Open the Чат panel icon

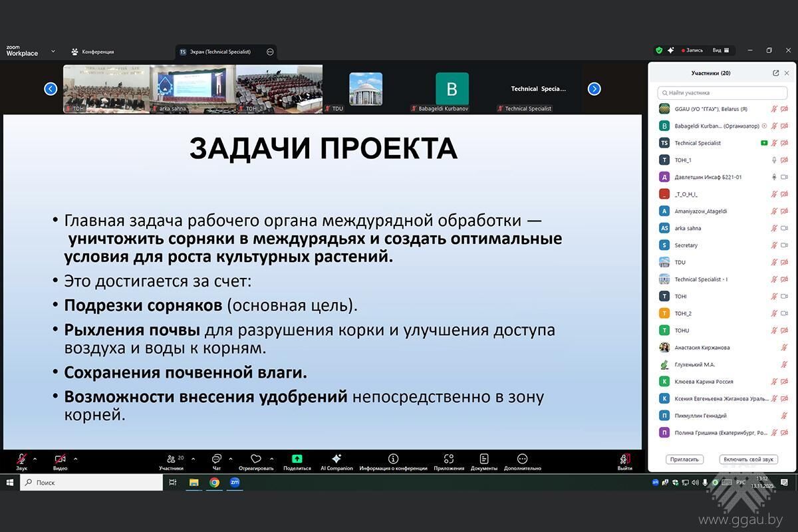tap(216, 459)
